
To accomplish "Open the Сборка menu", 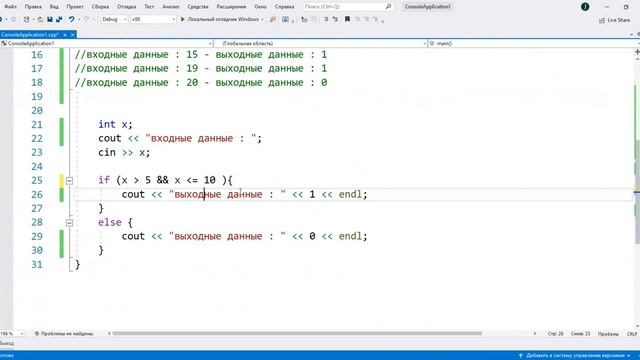I will (x=100, y=7).
